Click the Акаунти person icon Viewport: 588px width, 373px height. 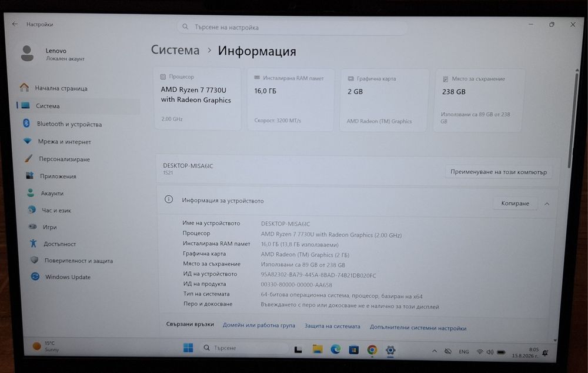31,193
